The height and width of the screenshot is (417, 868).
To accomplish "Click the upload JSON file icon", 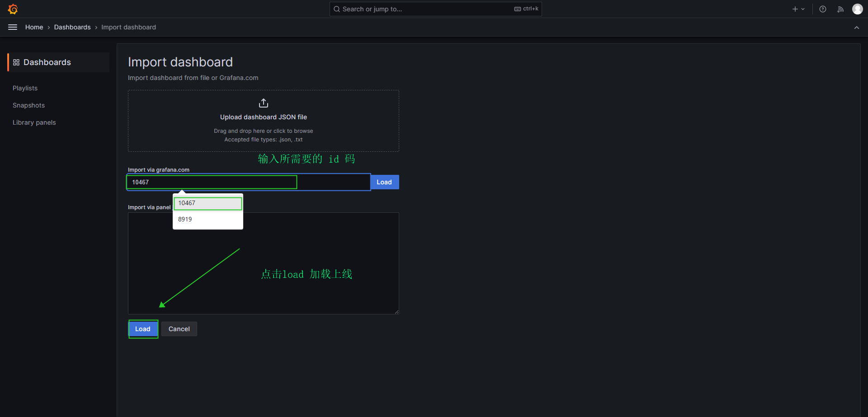I will [x=264, y=103].
